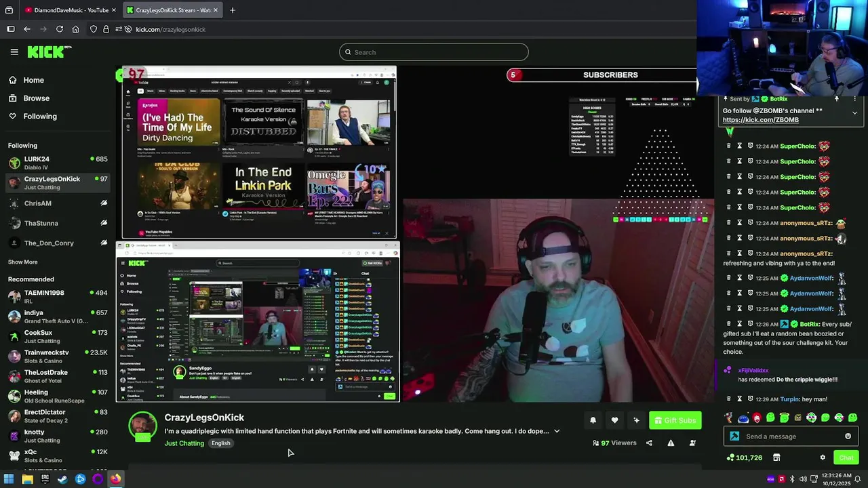Click the 97 Viewers count

[614, 443]
